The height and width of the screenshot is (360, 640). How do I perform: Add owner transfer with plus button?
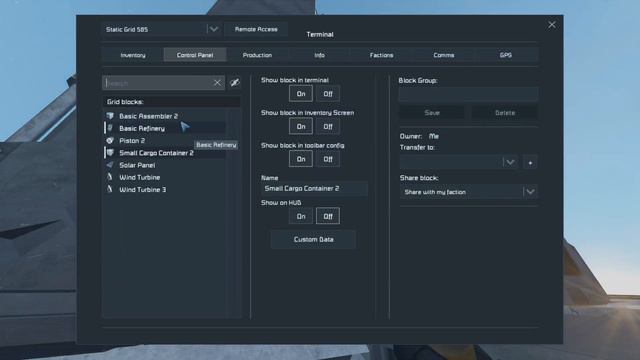click(530, 162)
